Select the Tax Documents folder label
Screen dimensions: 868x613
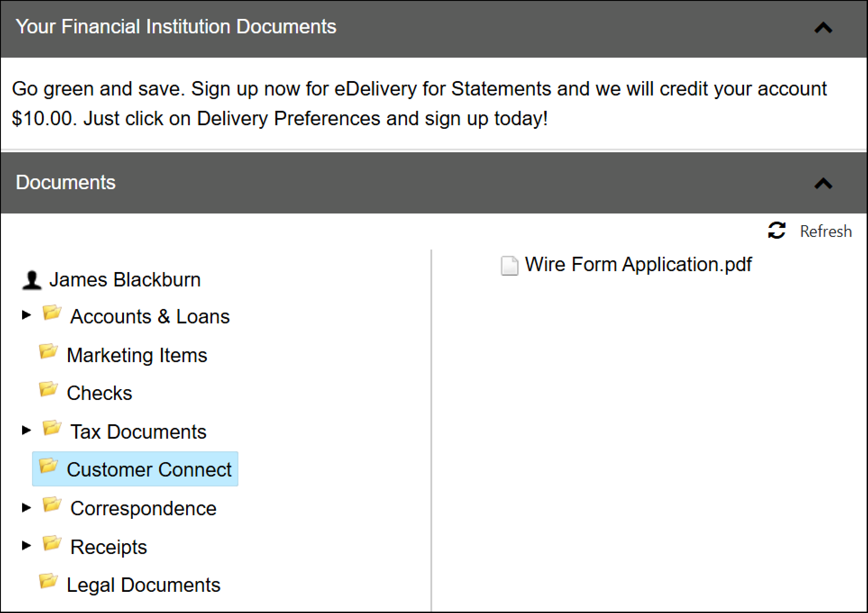pyautogui.click(x=138, y=432)
